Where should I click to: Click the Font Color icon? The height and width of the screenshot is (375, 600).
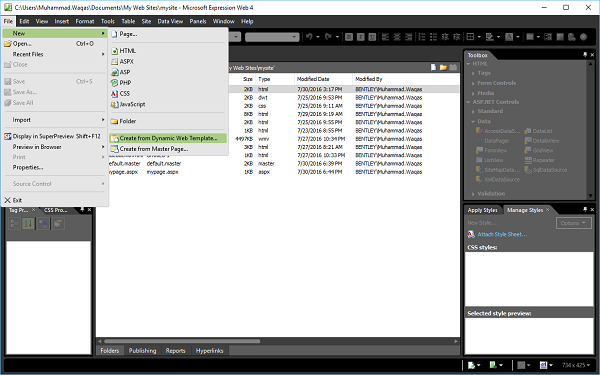pyautogui.click(x=509, y=37)
